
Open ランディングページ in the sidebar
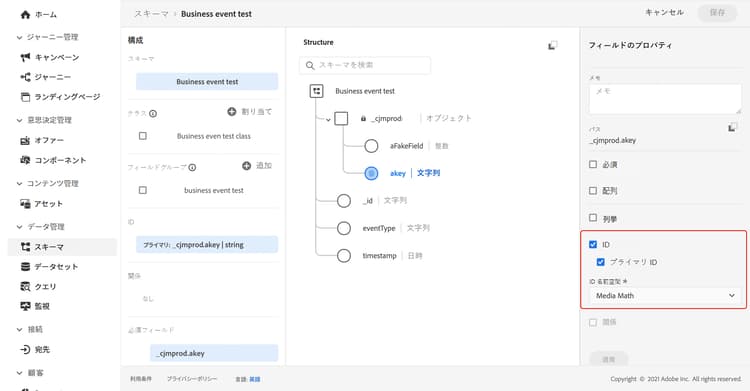point(60,97)
